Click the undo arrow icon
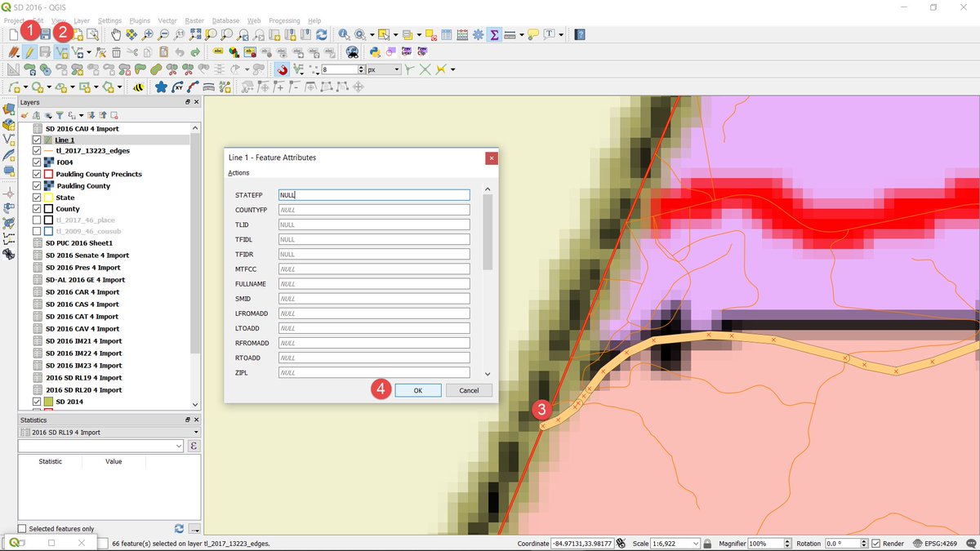This screenshot has height=551, width=980. click(180, 52)
